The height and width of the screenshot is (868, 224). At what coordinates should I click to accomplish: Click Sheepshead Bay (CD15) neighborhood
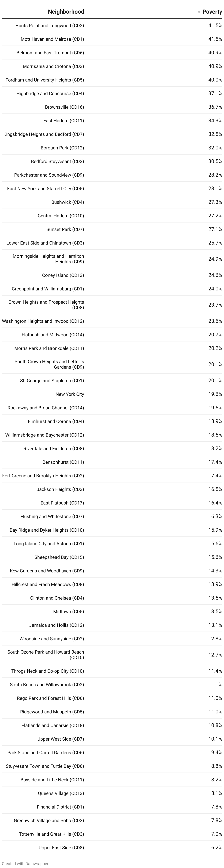point(59,557)
